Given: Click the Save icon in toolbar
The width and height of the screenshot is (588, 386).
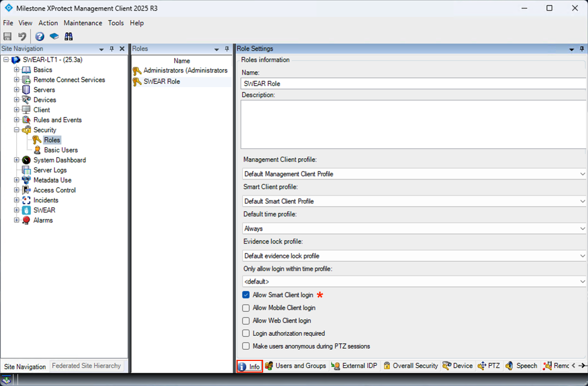Looking at the screenshot, I should [8, 36].
